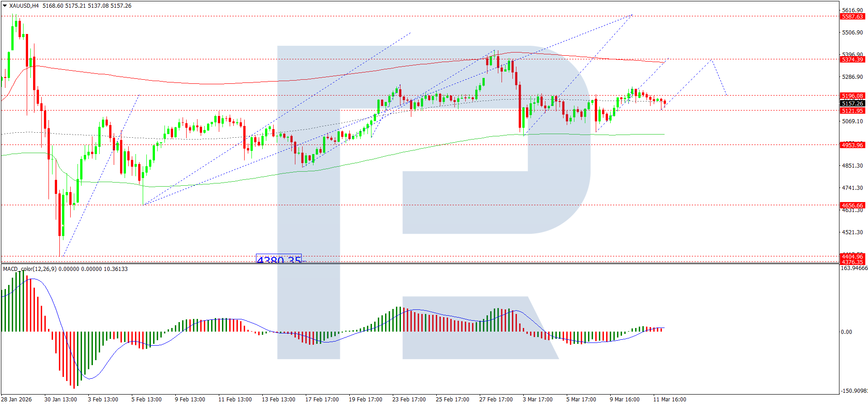Click the 11 Mar 16:00 time axis label
868x405 pixels.
tap(670, 400)
